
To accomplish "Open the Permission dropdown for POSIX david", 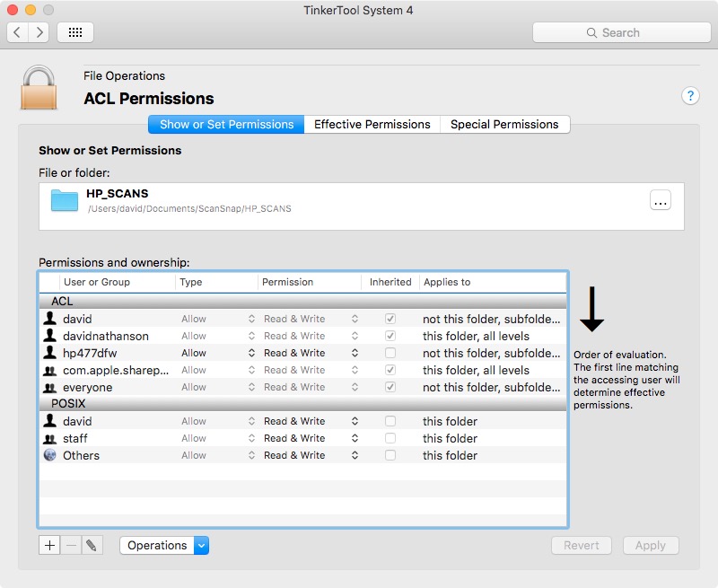I will [x=311, y=421].
